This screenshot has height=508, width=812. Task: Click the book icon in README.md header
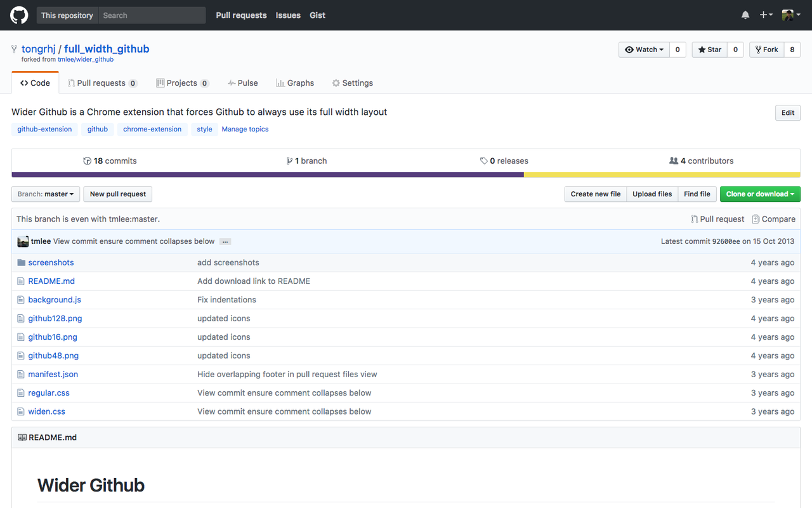pyautogui.click(x=22, y=438)
